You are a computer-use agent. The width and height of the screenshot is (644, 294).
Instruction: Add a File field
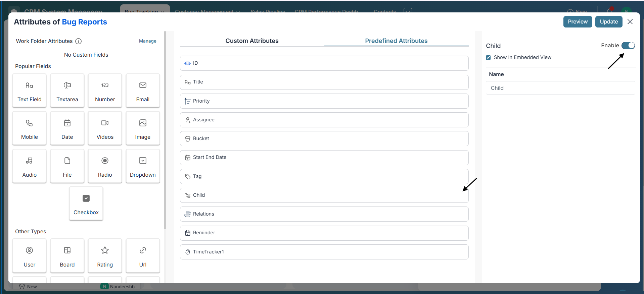pos(67,166)
